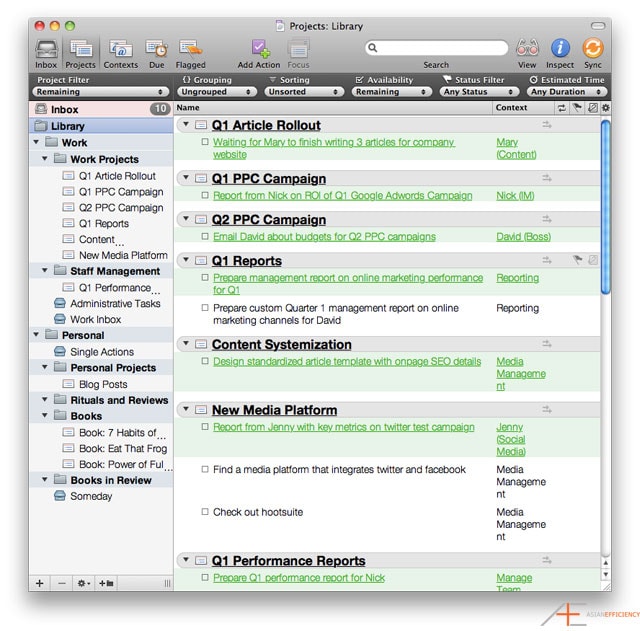Switch to Projects perspective icon
Screen dimensions: 640x631
pos(80,49)
